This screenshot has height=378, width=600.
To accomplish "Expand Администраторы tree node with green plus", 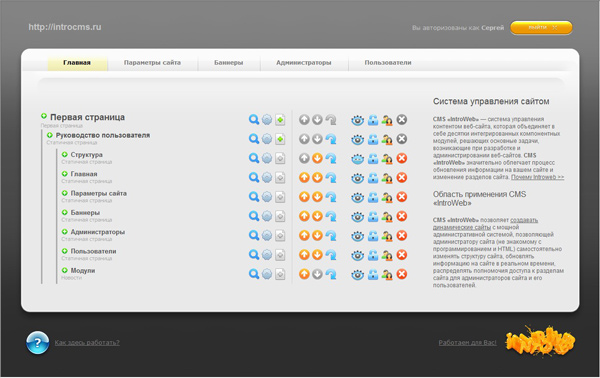I will tap(65, 232).
